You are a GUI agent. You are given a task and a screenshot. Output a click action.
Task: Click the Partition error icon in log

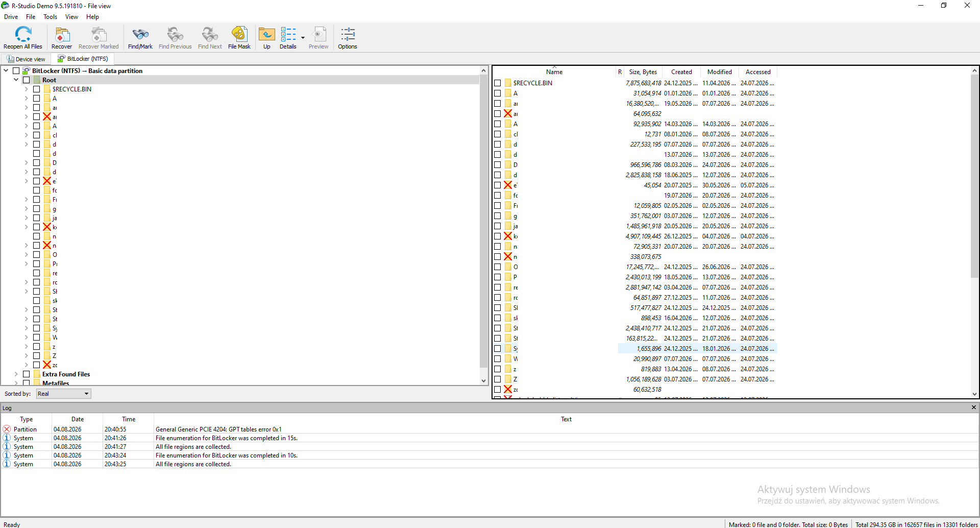point(7,429)
